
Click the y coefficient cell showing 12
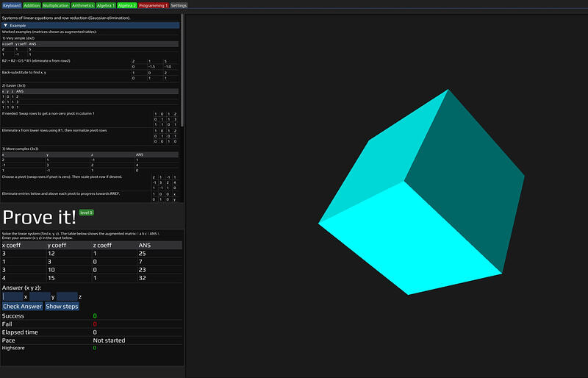(x=51, y=254)
